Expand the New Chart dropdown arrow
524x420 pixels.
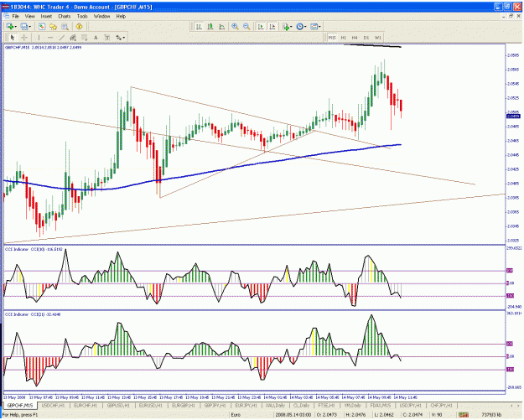click(x=16, y=26)
